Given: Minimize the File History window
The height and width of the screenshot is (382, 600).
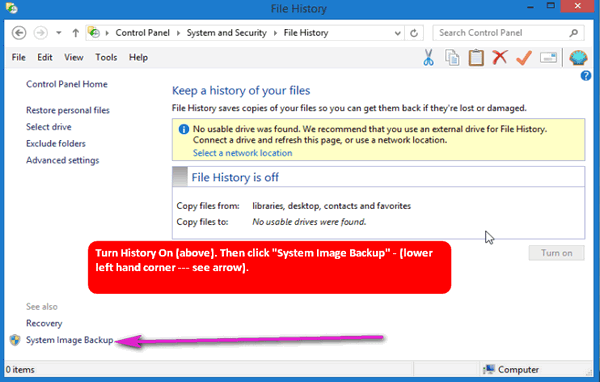Looking at the screenshot, I should tap(530, 7).
